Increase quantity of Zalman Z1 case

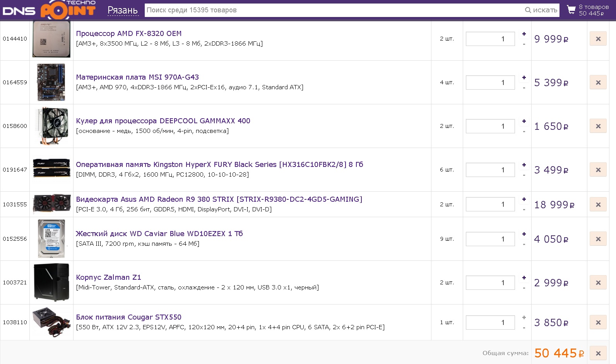coord(524,278)
